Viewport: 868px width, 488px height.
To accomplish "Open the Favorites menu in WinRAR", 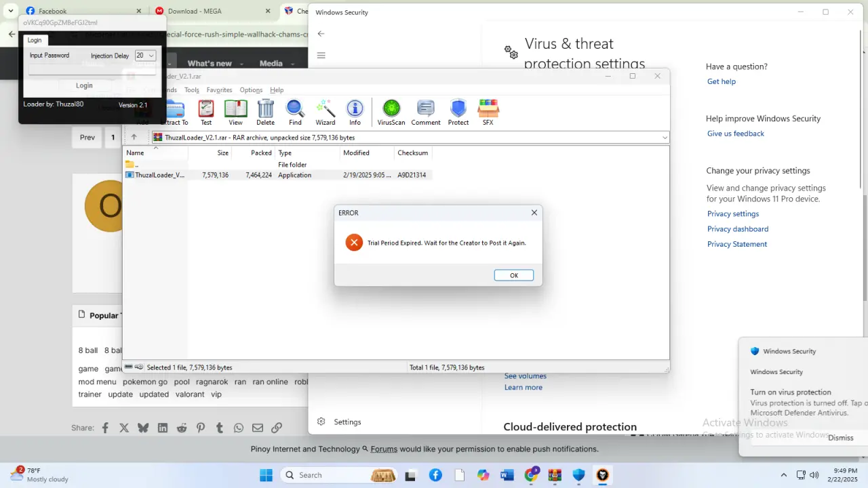I will point(219,90).
